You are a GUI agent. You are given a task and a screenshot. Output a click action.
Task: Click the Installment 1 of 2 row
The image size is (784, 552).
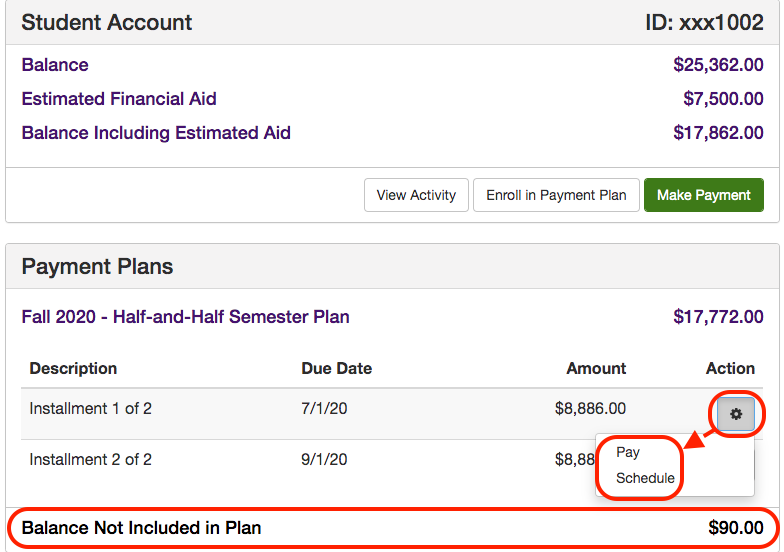(x=91, y=409)
